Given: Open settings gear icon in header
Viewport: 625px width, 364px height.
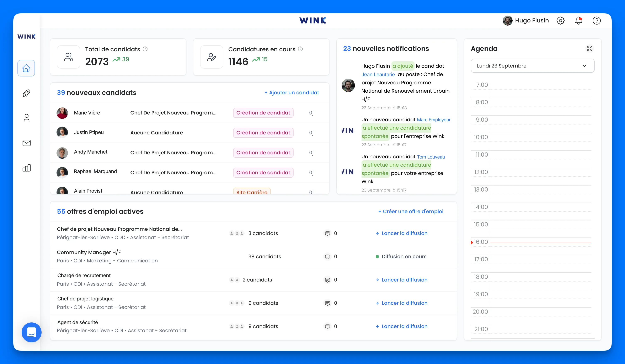Looking at the screenshot, I should tap(560, 21).
